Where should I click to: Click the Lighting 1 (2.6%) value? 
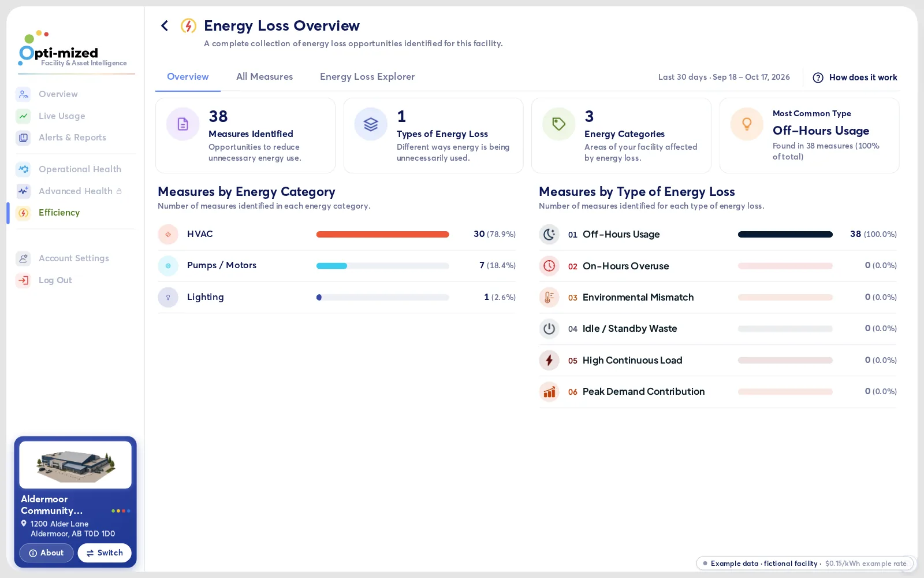pyautogui.click(x=500, y=297)
